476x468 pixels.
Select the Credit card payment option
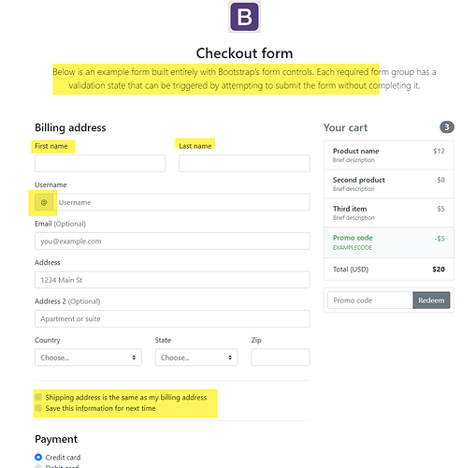coord(38,457)
